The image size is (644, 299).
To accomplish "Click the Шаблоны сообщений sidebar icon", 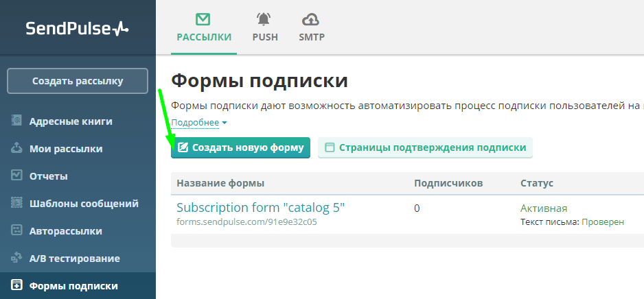I will click(x=17, y=203).
